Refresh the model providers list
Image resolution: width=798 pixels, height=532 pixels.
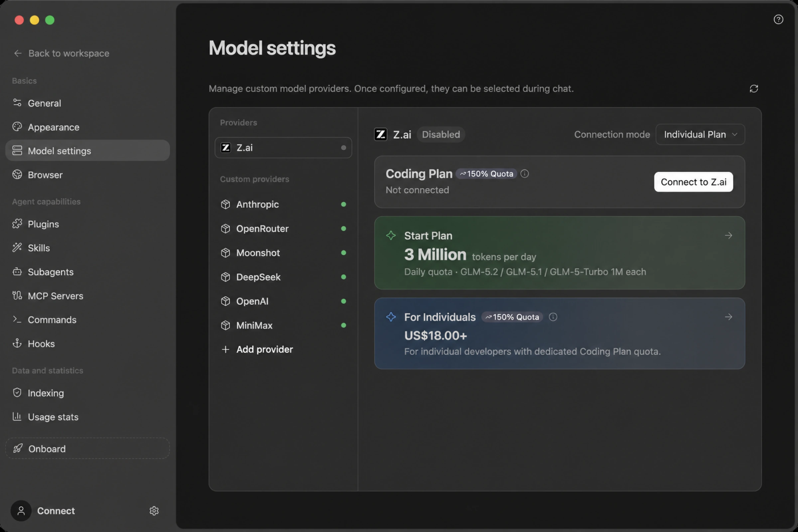tap(754, 88)
